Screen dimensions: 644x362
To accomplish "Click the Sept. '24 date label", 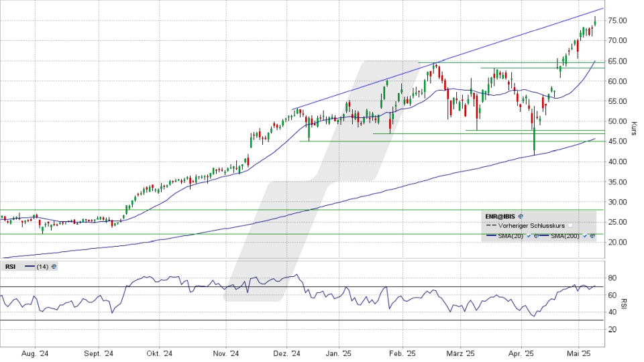I will (x=99, y=354).
